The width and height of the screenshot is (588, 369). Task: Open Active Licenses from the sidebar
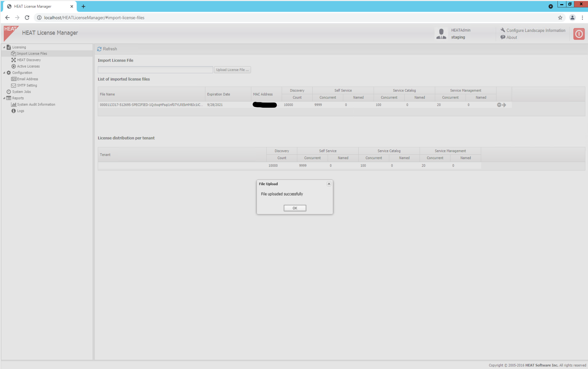(28, 66)
